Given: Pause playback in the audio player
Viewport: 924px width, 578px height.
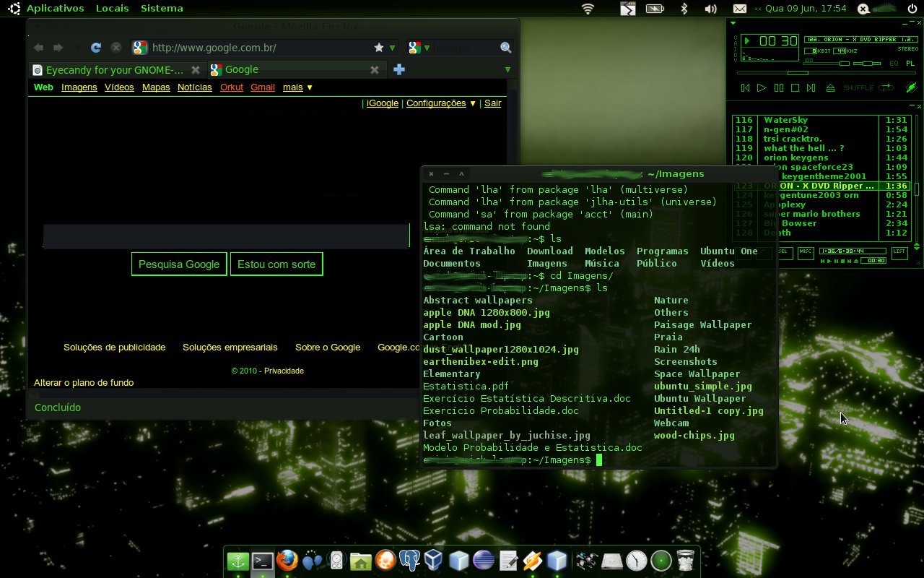Looking at the screenshot, I should pos(778,87).
